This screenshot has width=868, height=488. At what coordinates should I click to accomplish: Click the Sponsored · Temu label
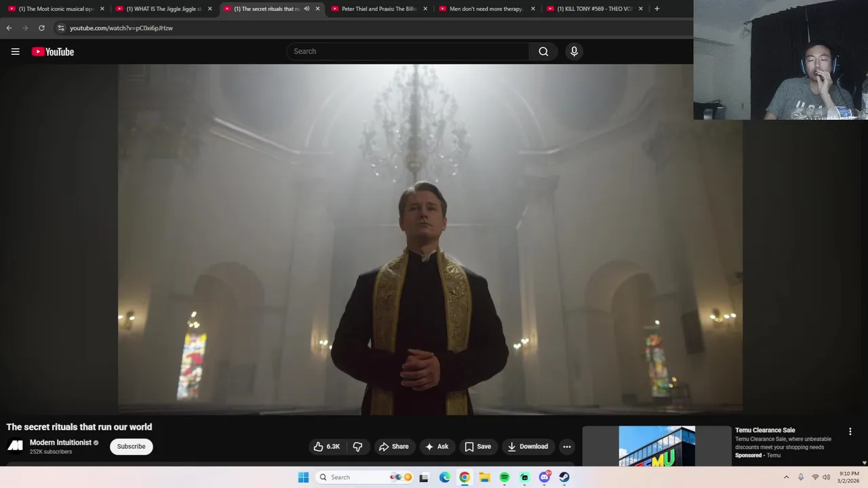(x=757, y=455)
